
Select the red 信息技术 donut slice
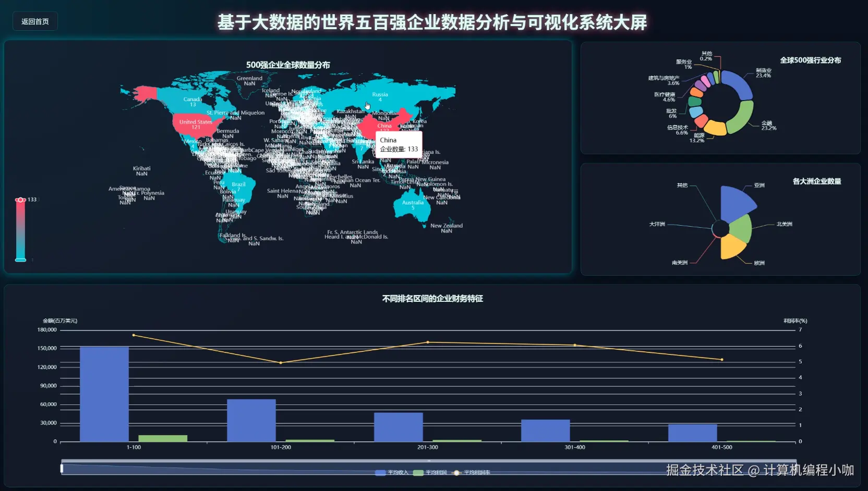701,121
